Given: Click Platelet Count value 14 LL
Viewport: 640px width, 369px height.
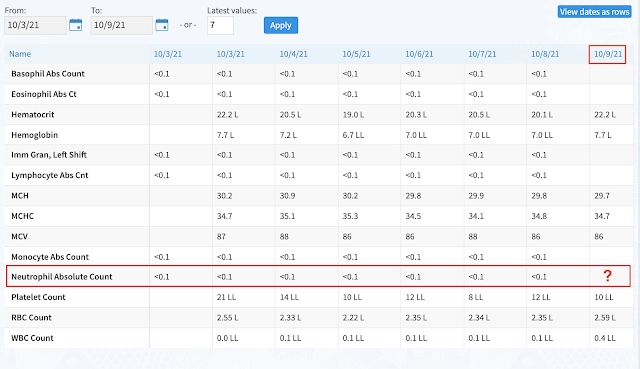Looking at the screenshot, I should 289,297.
